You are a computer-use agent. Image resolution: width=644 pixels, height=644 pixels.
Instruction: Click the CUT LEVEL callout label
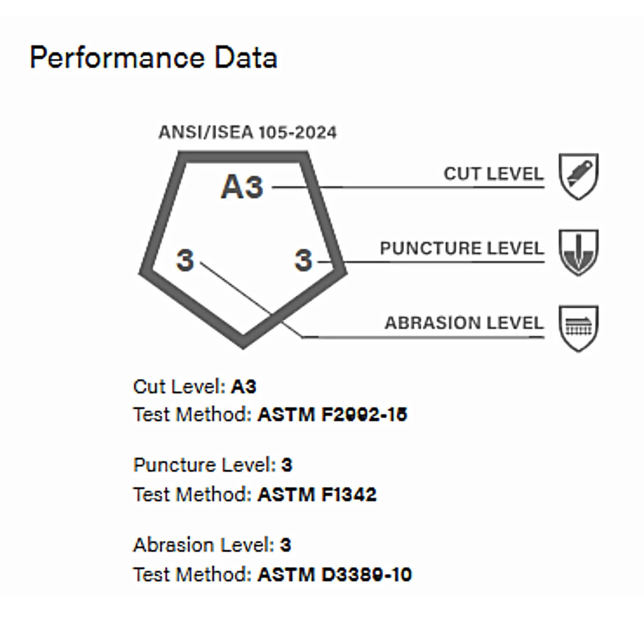494,174
